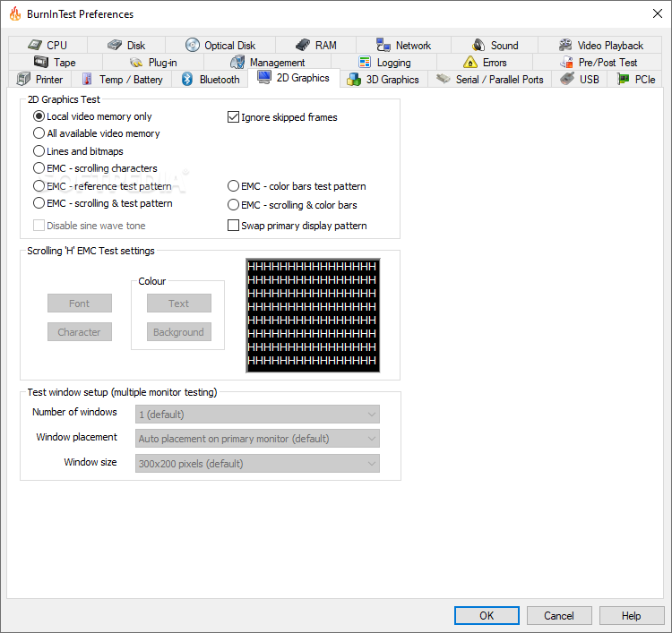Open Number of windows dropdown

tap(257, 415)
